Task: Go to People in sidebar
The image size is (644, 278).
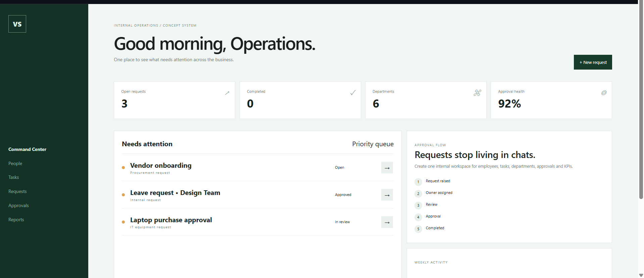Action: pos(15,163)
